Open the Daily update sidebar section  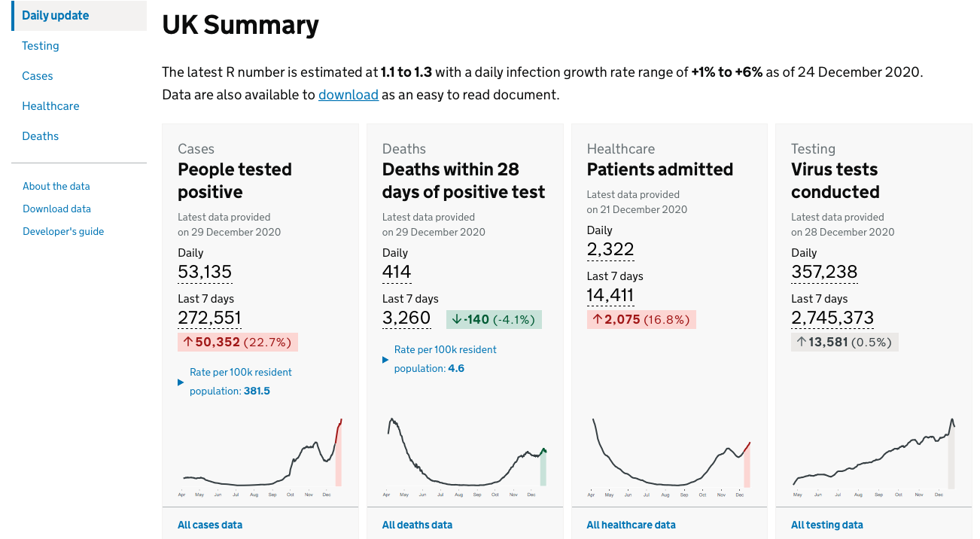pos(79,16)
